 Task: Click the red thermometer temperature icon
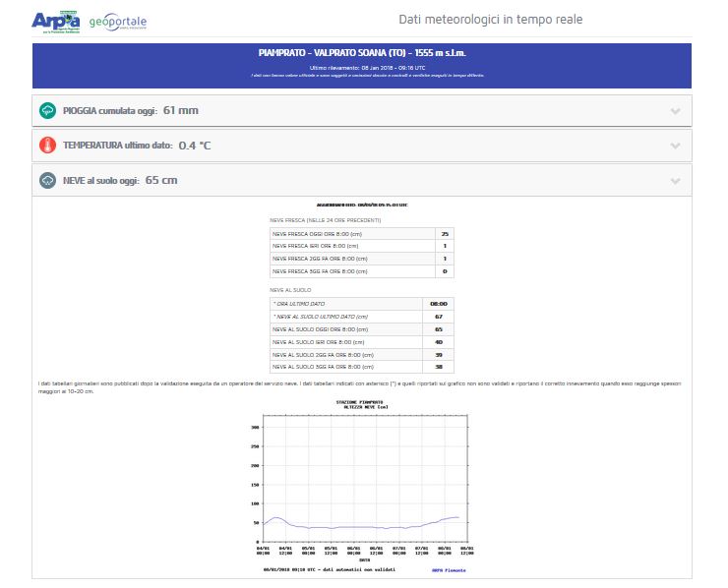pyautogui.click(x=47, y=146)
